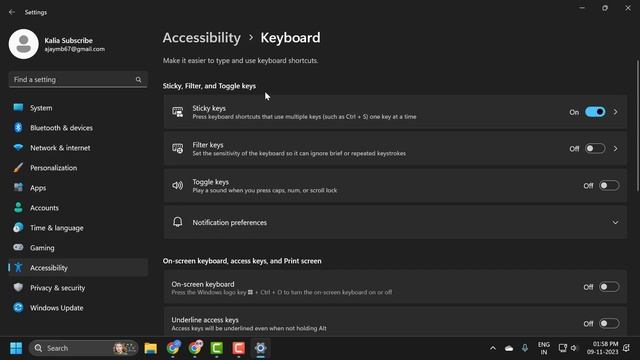Enable the On-screen keyboard toggle
The width and height of the screenshot is (640, 360).
pos(609,287)
